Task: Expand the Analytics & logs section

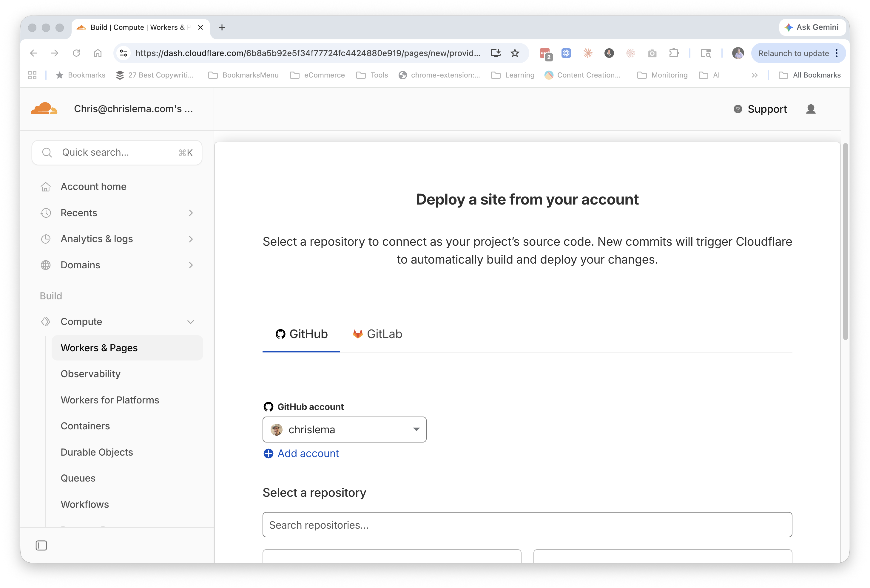Action: (191, 239)
